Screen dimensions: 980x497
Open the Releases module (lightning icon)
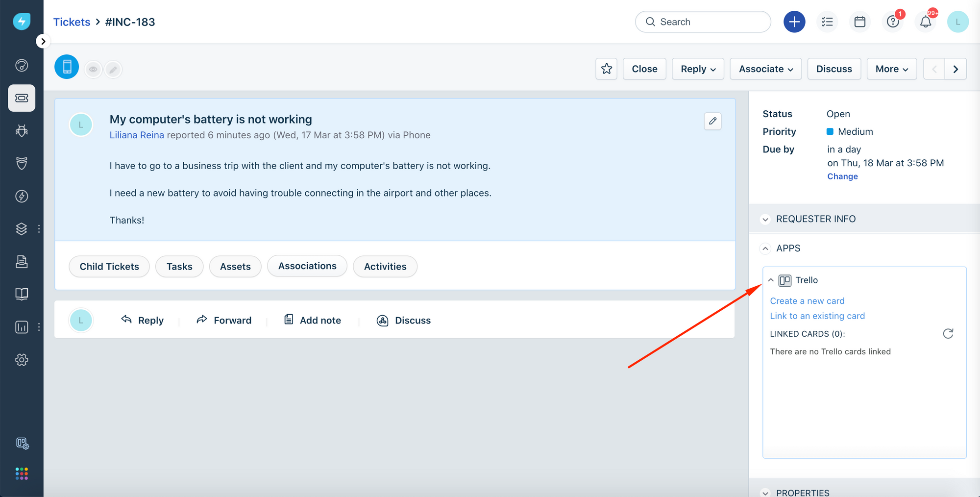22,196
